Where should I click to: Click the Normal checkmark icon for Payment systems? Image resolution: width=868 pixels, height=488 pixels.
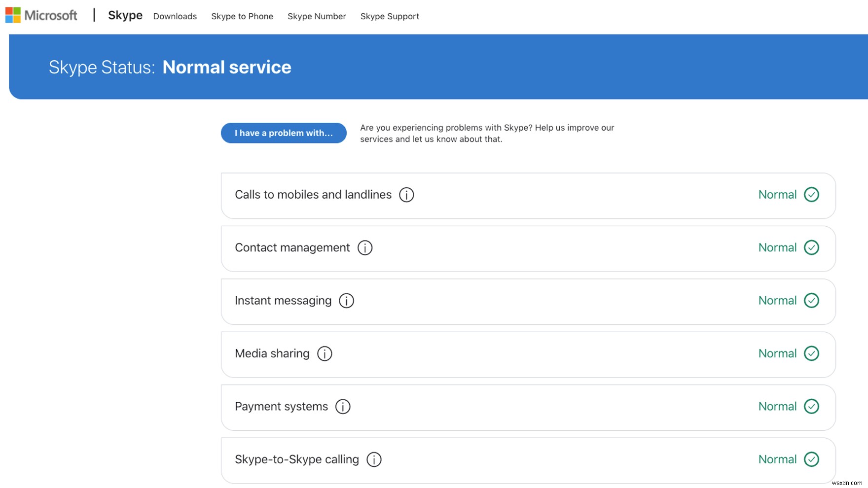(811, 407)
